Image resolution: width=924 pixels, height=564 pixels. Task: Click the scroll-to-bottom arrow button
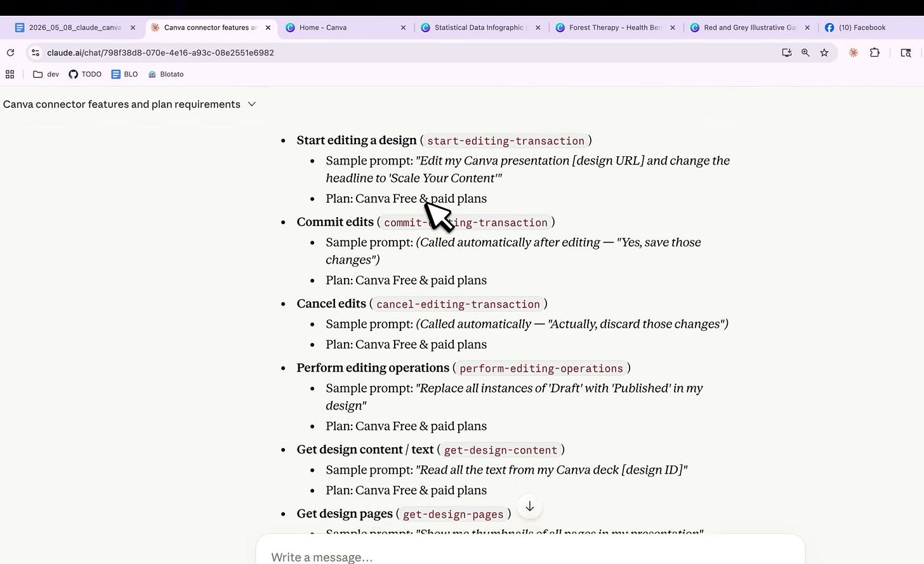pyautogui.click(x=530, y=506)
